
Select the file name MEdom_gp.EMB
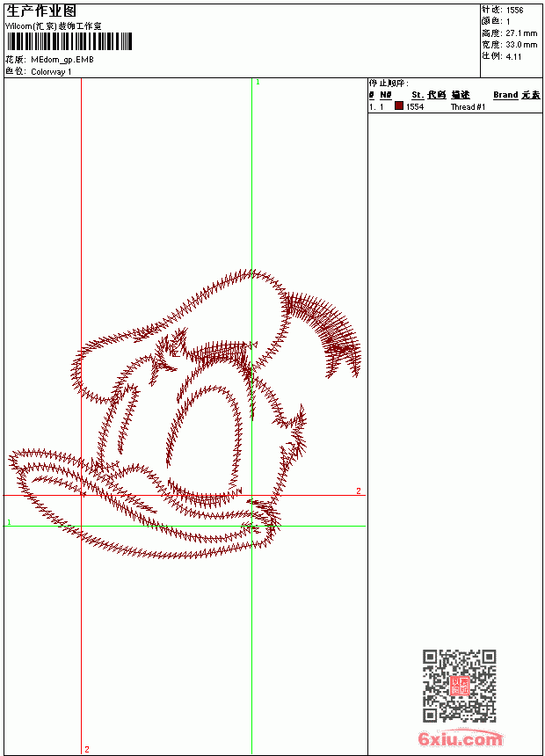tap(62, 60)
